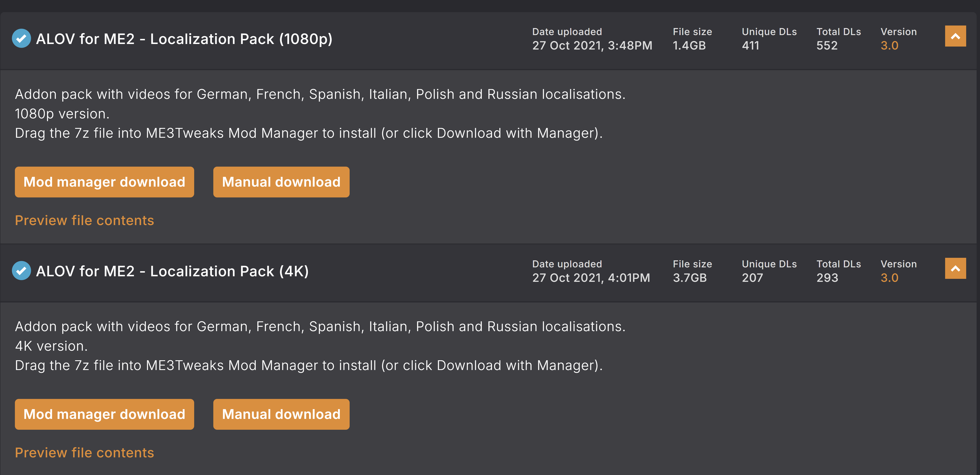
Task: Click the 3.7GB file size value
Action: tap(689, 278)
